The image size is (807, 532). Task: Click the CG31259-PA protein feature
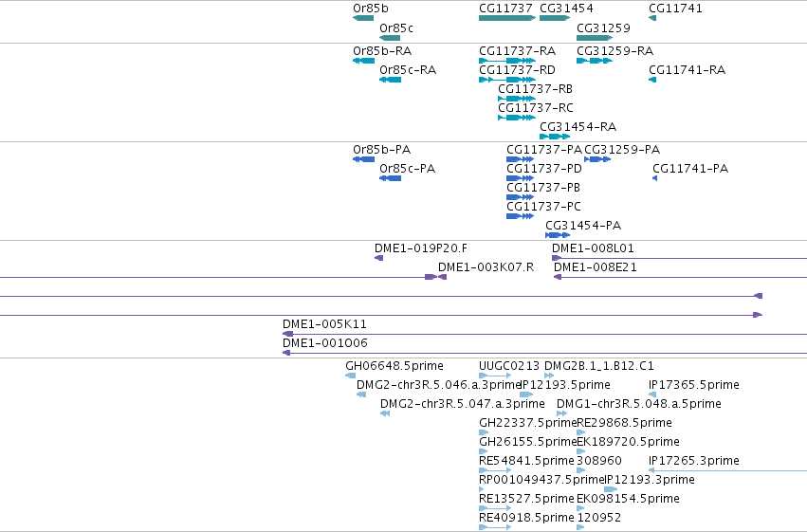[597, 159]
